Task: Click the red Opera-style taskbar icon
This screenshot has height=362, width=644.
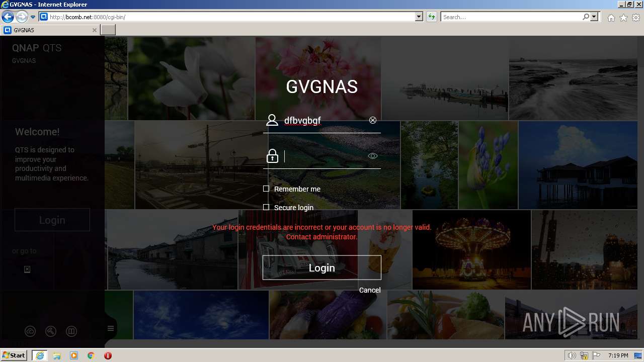Action: pyautogui.click(x=108, y=355)
